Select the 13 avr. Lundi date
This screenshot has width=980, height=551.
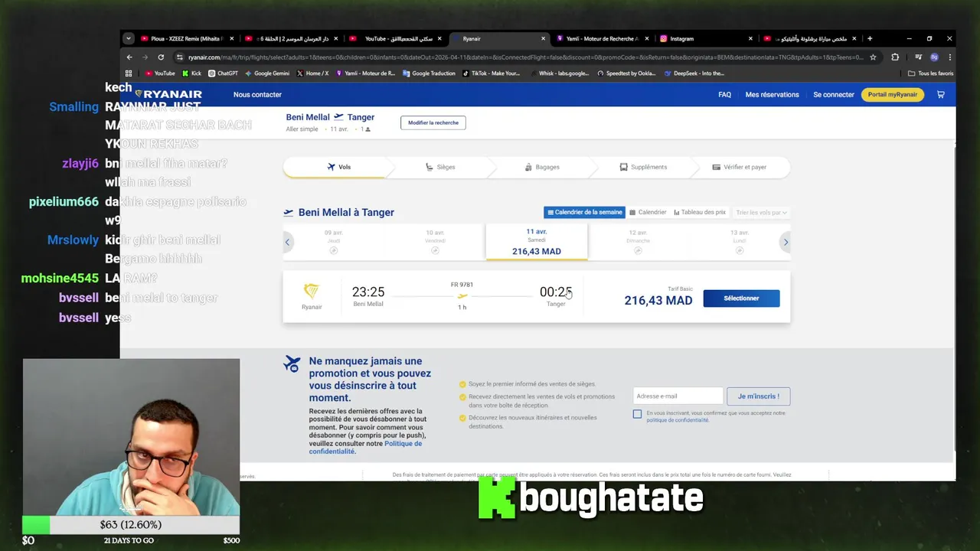[739, 242]
